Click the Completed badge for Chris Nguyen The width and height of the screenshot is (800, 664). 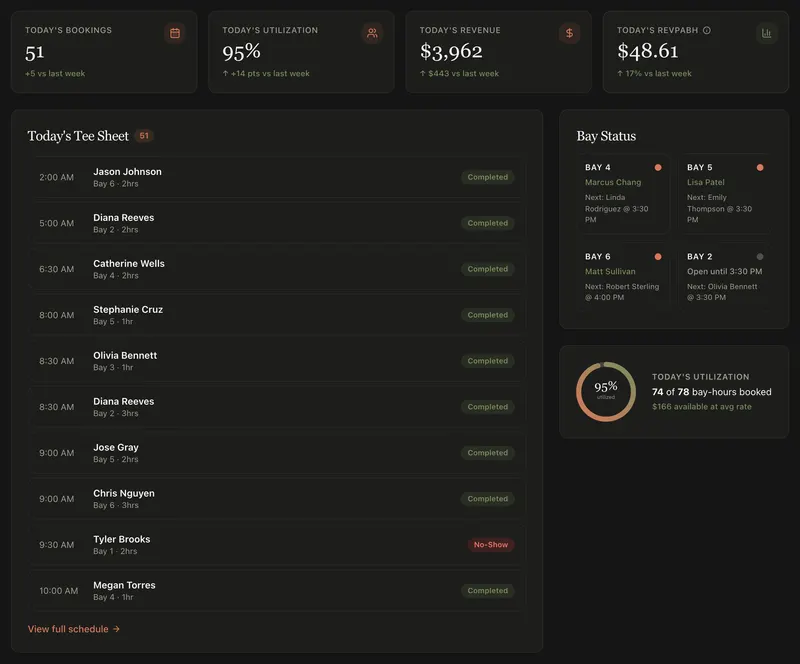click(x=488, y=499)
